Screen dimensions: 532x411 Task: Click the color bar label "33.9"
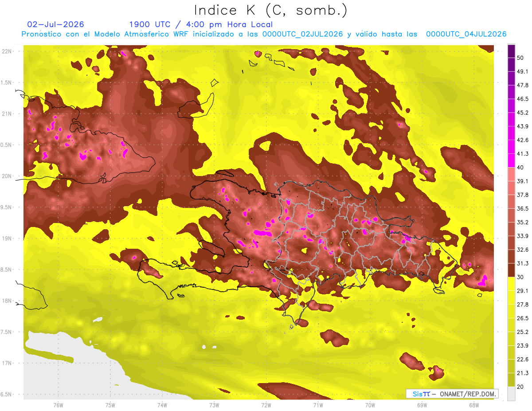tap(523, 236)
